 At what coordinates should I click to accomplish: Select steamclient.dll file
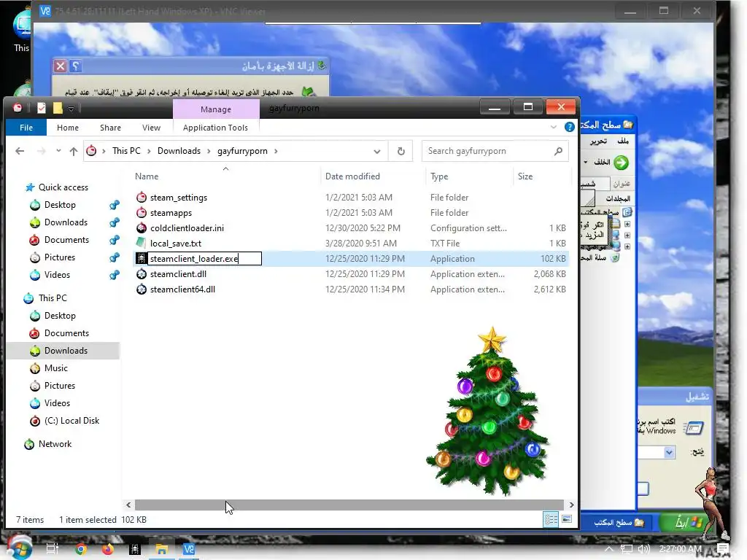pyautogui.click(x=178, y=274)
